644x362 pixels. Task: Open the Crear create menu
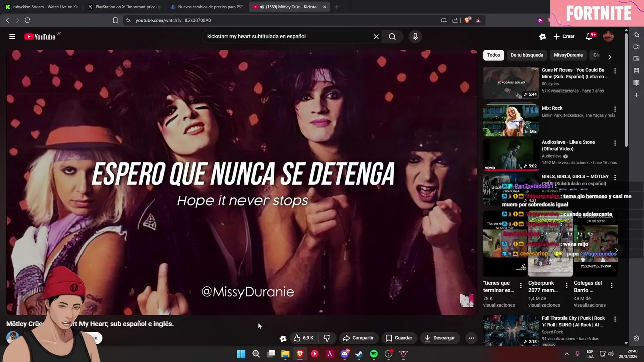coord(563,36)
